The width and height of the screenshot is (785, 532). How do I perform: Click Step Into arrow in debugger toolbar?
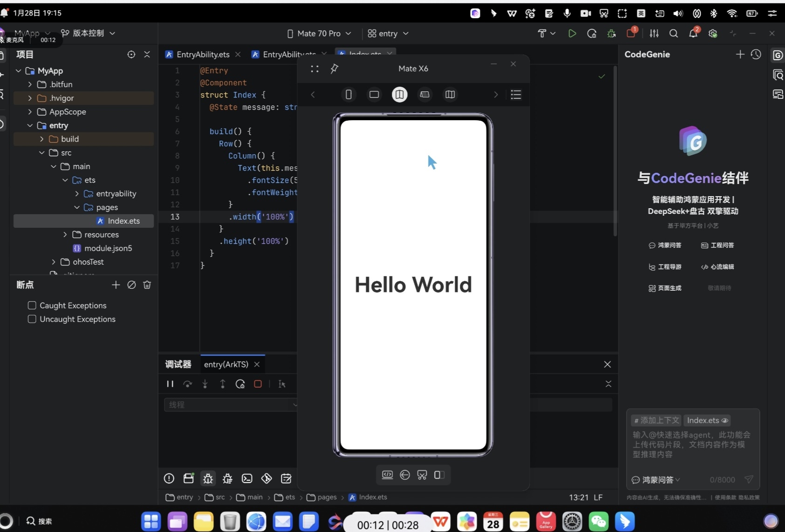205,384
